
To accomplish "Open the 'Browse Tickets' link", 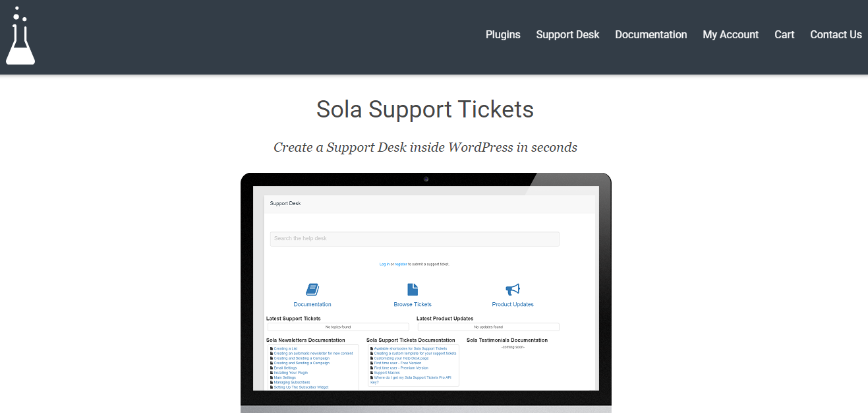I will click(413, 305).
